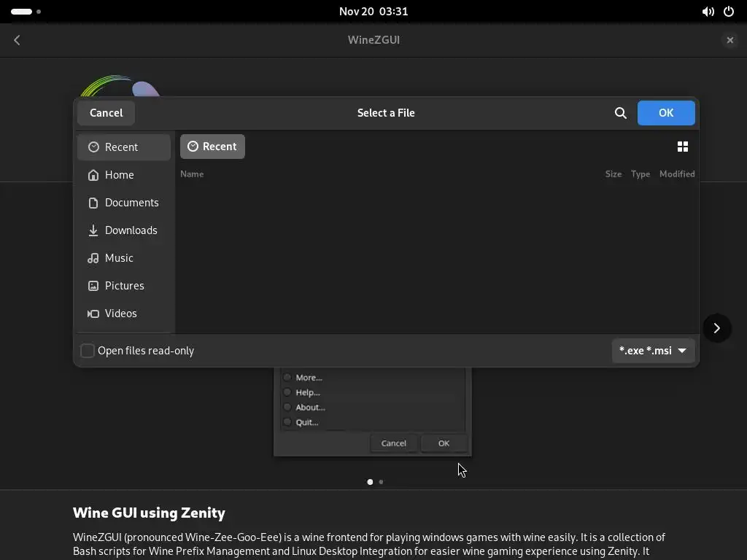
Task: Click Cancel in the WineZGUI screenshot
Action: click(x=393, y=443)
